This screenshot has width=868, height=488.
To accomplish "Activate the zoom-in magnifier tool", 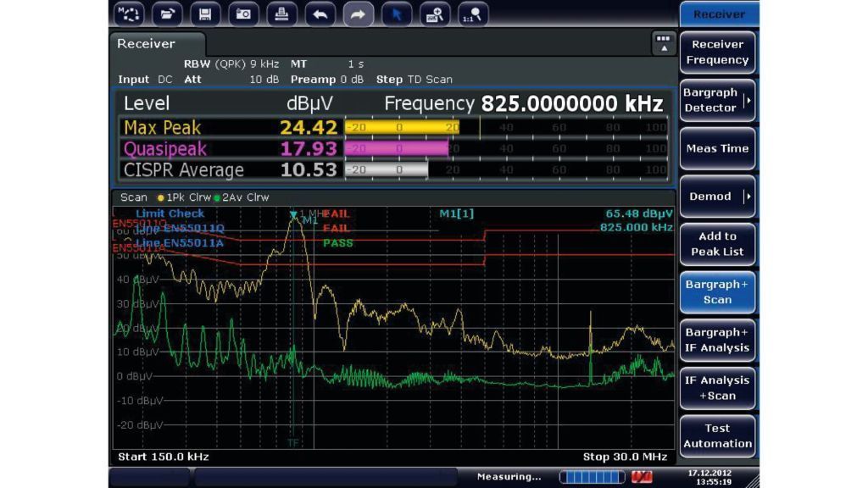I will [435, 14].
